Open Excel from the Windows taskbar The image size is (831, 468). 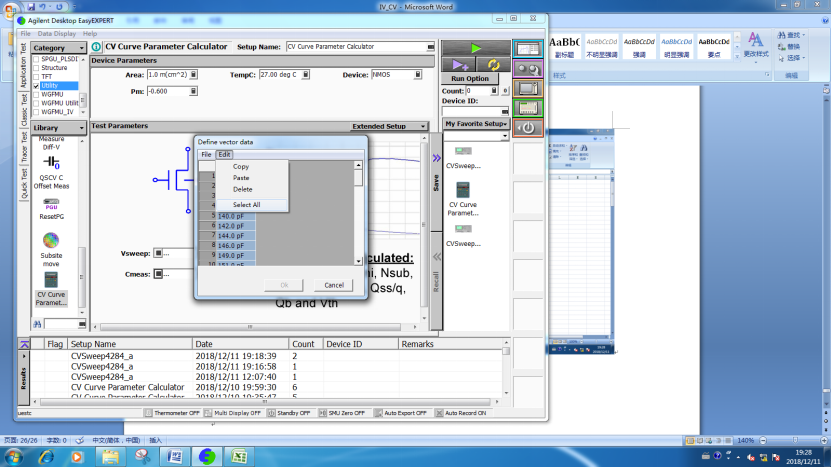click(x=239, y=456)
